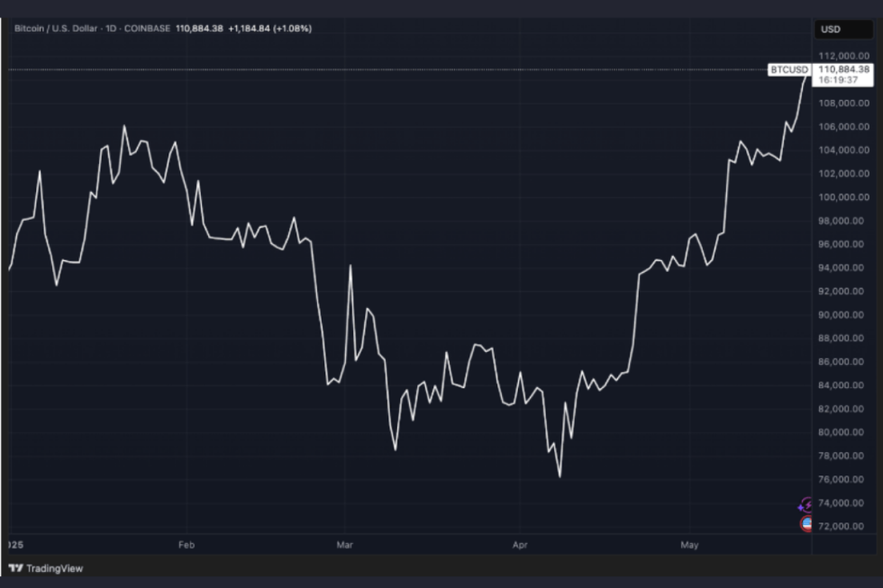Image resolution: width=883 pixels, height=588 pixels.
Task: Click the 110,884.38 price axis marker
Action: 843,69
